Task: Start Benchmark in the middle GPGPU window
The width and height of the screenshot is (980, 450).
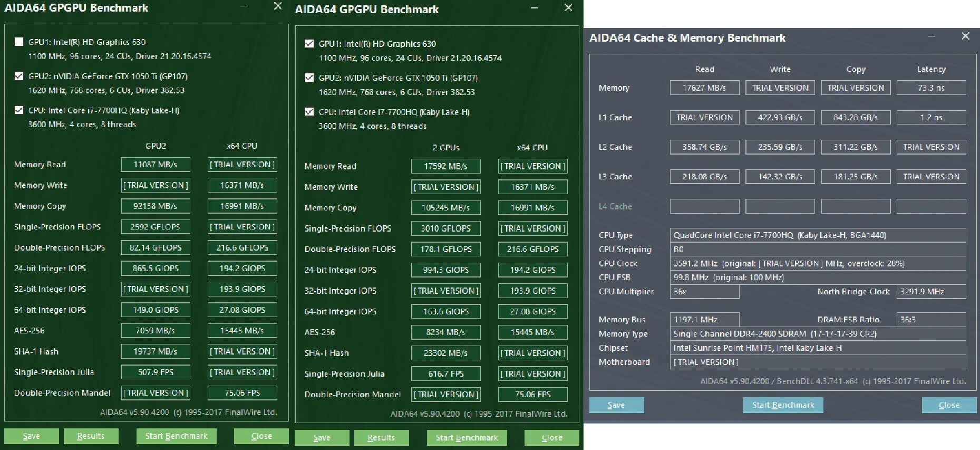Action: (467, 438)
